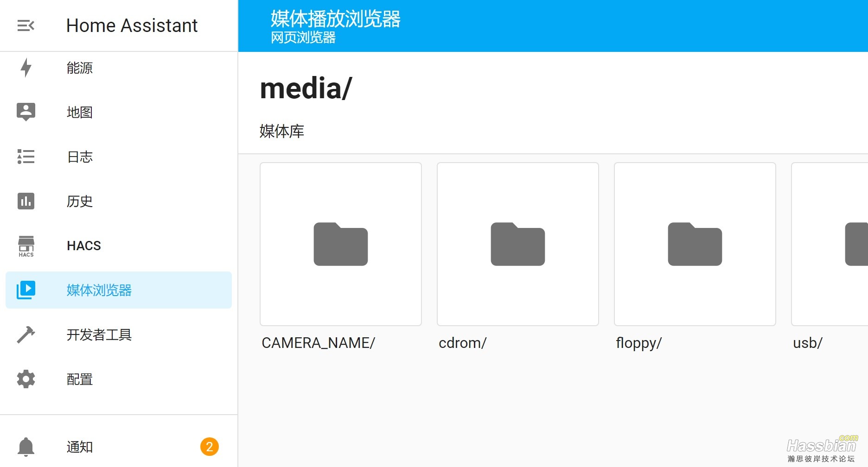The width and height of the screenshot is (868, 467).
Task: Open the 能源 menu item
Action: pyautogui.click(x=119, y=68)
